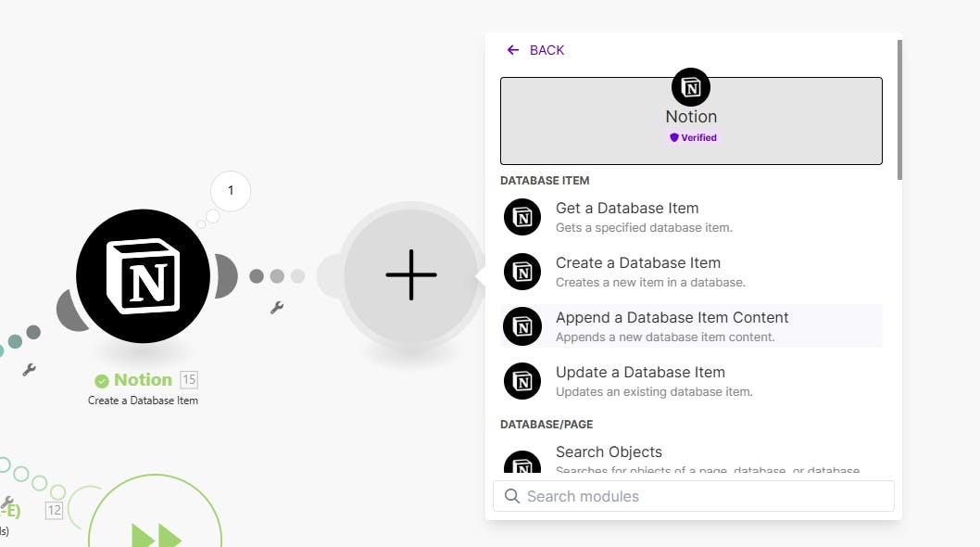This screenshot has width=980, height=547.
Task: Choose Append a Database Item Content
Action: 672,318
